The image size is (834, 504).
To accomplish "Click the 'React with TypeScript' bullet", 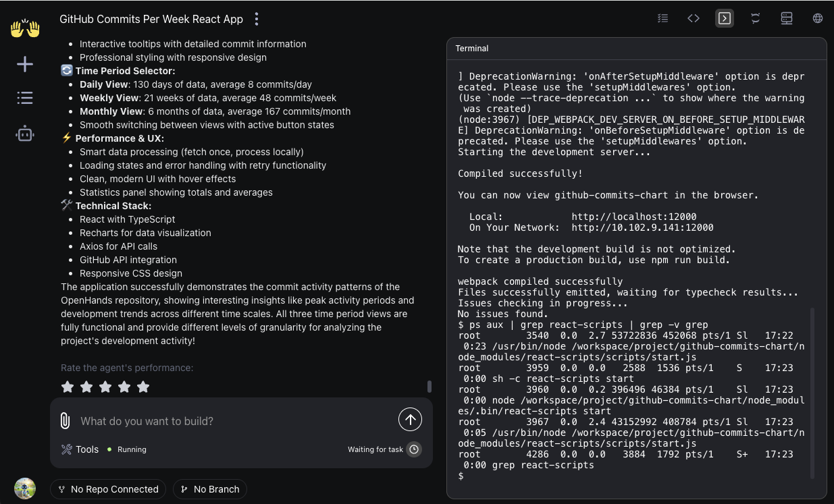I will pyautogui.click(x=128, y=219).
